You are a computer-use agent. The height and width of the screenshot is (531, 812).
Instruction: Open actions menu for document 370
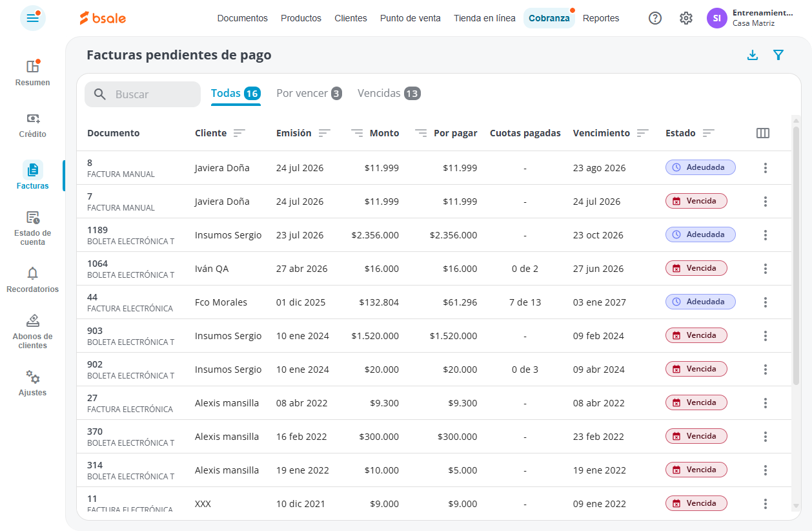(x=766, y=437)
